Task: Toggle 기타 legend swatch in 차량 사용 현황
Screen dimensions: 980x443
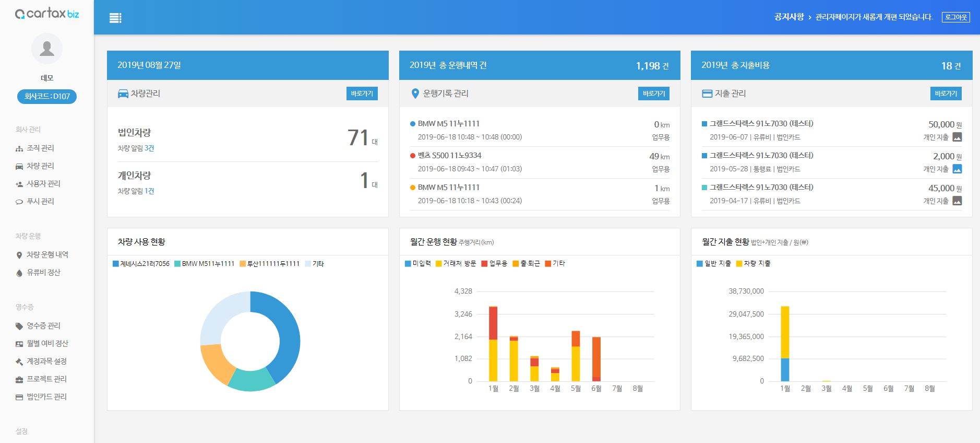Action: tap(308, 264)
